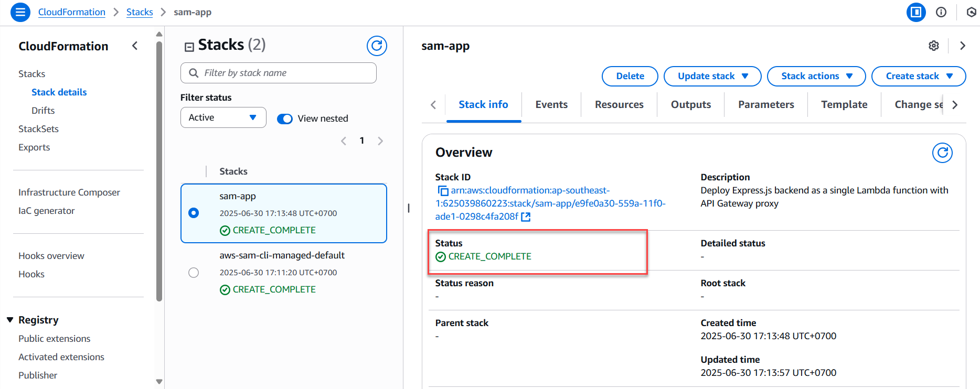Go to Stacks breadcrumb link

[140, 12]
